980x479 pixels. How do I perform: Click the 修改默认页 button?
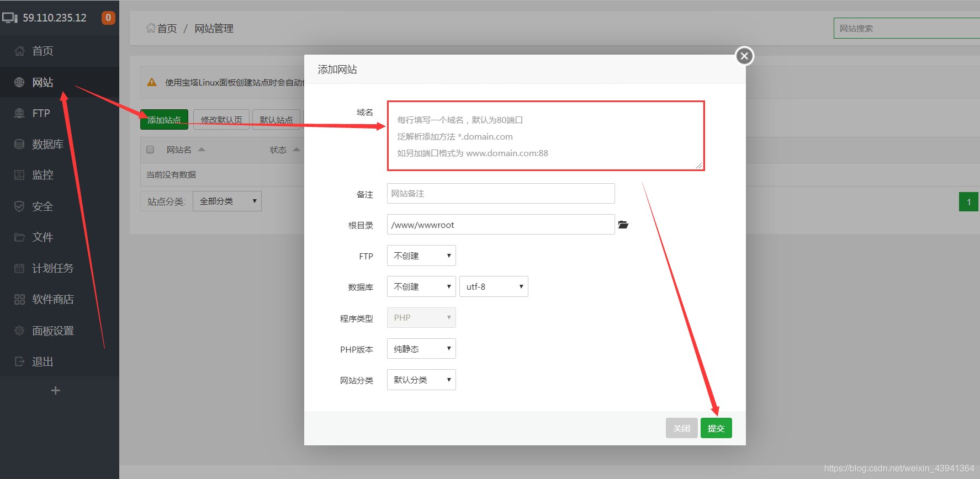221,120
